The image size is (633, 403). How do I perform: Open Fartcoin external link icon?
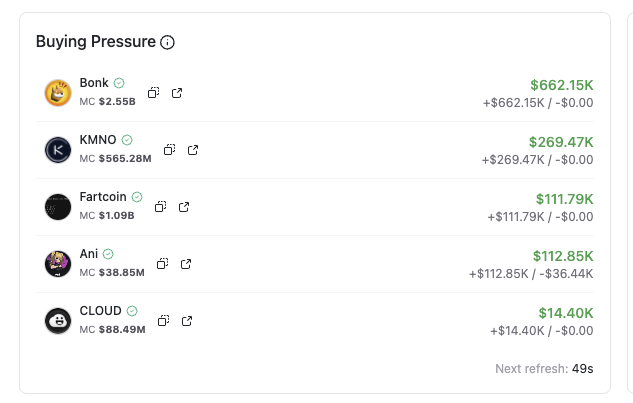(184, 207)
